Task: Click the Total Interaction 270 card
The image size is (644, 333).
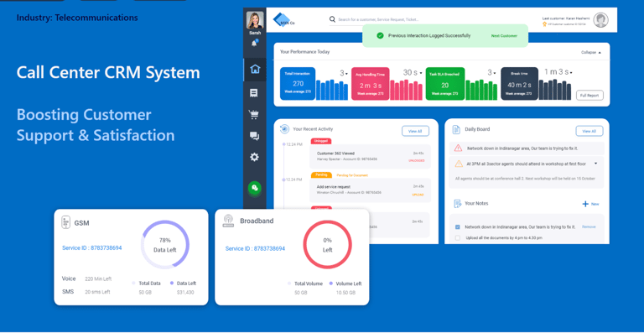Action: (x=298, y=84)
